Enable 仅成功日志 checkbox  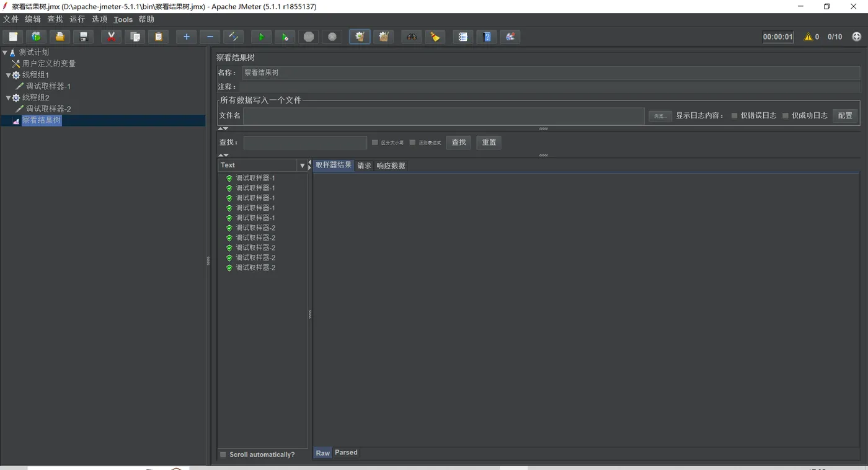point(786,115)
